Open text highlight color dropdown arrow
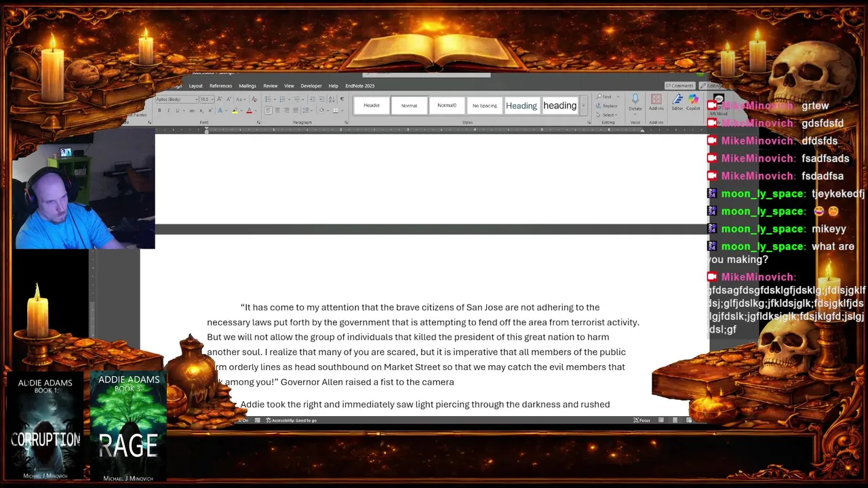 pos(241,110)
